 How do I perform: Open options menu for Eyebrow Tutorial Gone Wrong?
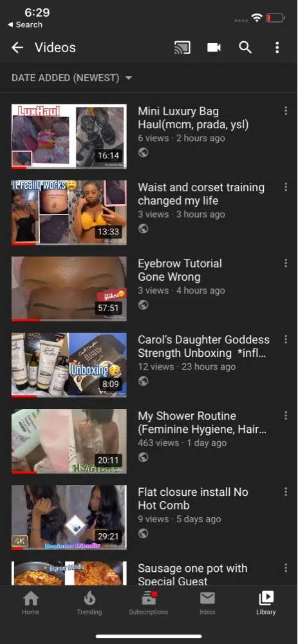click(x=286, y=263)
